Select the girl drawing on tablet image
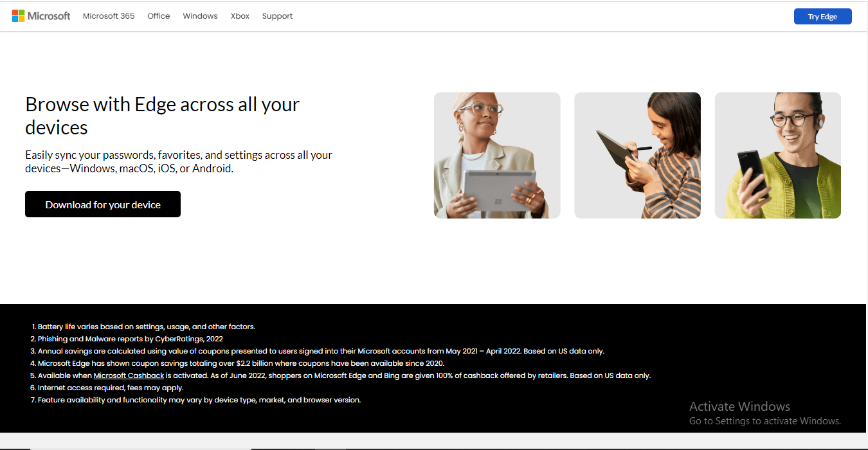The width and height of the screenshot is (868, 450). click(x=637, y=156)
